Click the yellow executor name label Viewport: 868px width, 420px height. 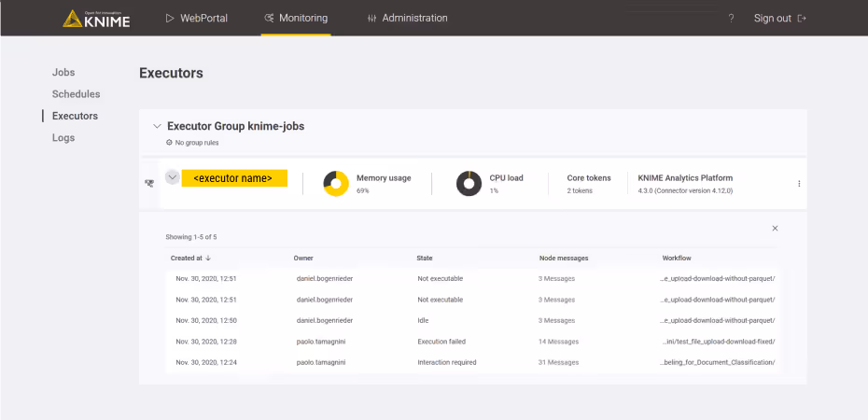pos(234,178)
